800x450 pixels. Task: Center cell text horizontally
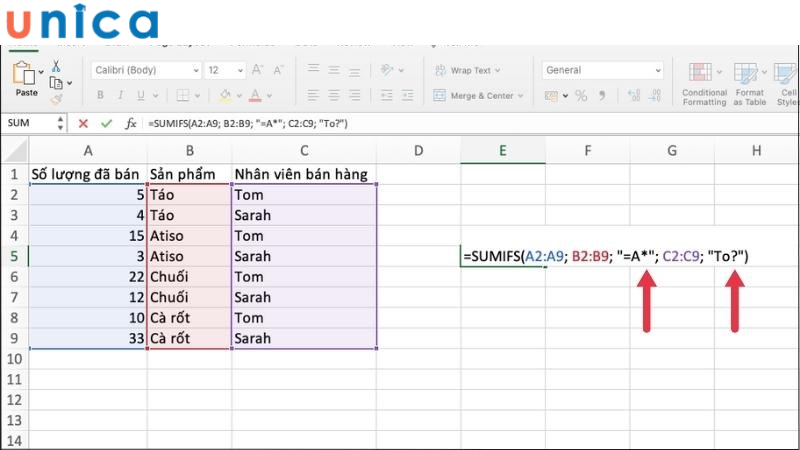pyautogui.click(x=334, y=95)
